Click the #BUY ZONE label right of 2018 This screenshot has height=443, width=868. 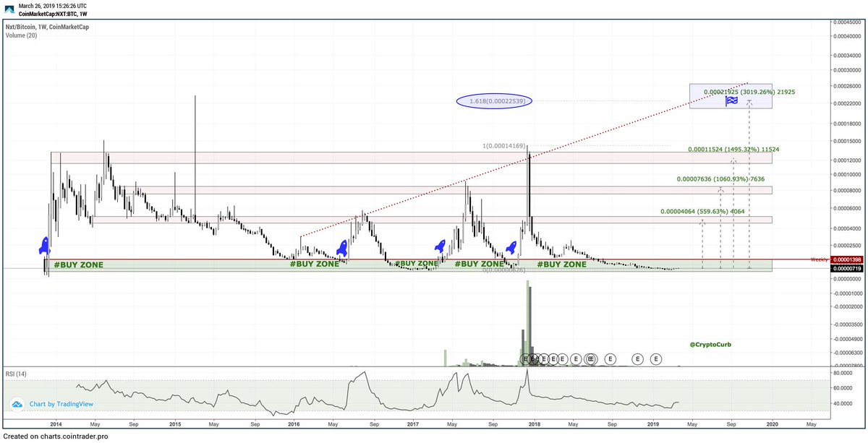[x=561, y=264]
